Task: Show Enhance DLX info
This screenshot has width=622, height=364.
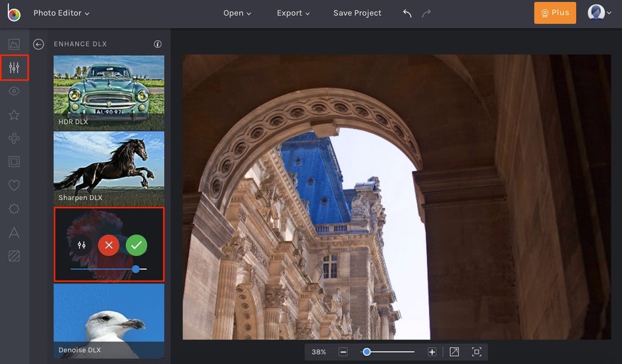Action: 157,44
